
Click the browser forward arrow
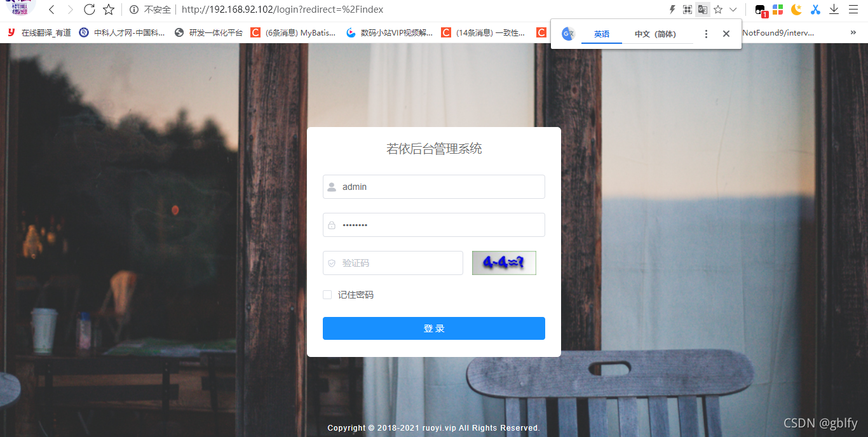(x=70, y=10)
